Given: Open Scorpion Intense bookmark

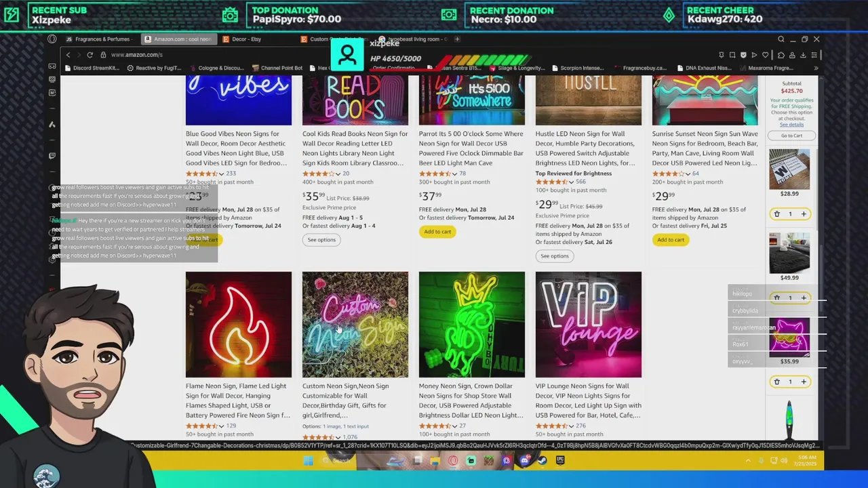Looking at the screenshot, I should click(x=578, y=68).
